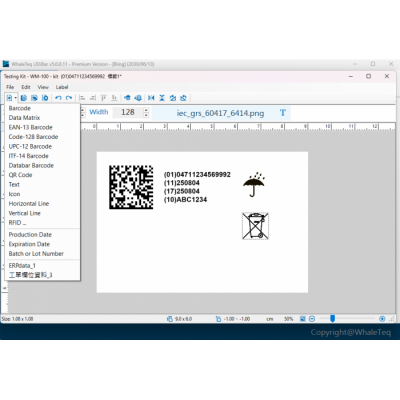Open the File menu

coord(10,87)
